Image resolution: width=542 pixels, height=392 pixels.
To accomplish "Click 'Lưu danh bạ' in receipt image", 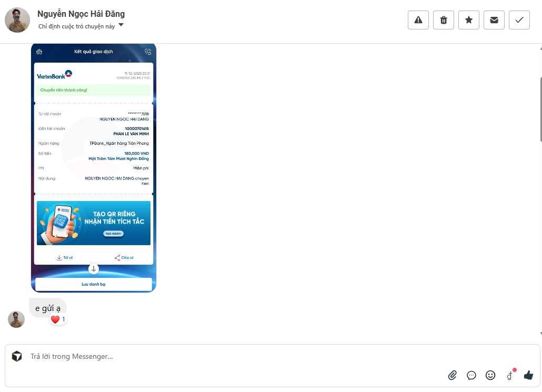I will pyautogui.click(x=94, y=284).
